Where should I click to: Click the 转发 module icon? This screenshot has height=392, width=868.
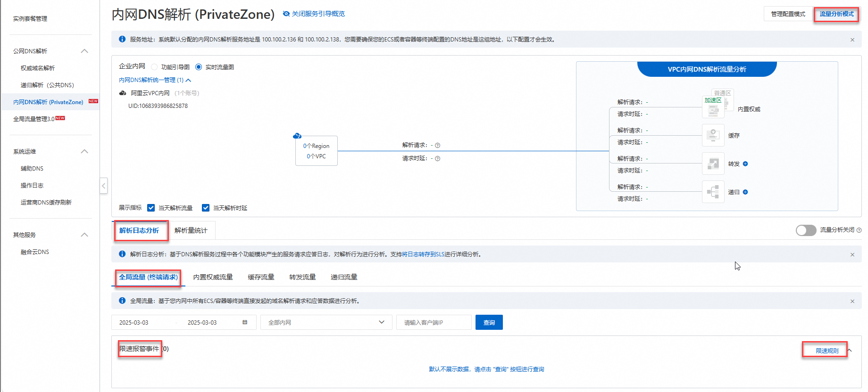[713, 163]
